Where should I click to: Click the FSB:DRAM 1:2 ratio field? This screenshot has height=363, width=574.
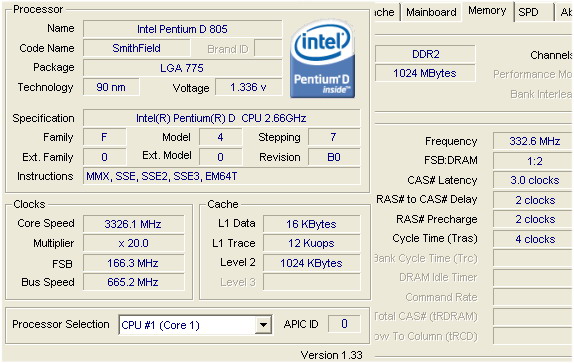[x=533, y=161]
